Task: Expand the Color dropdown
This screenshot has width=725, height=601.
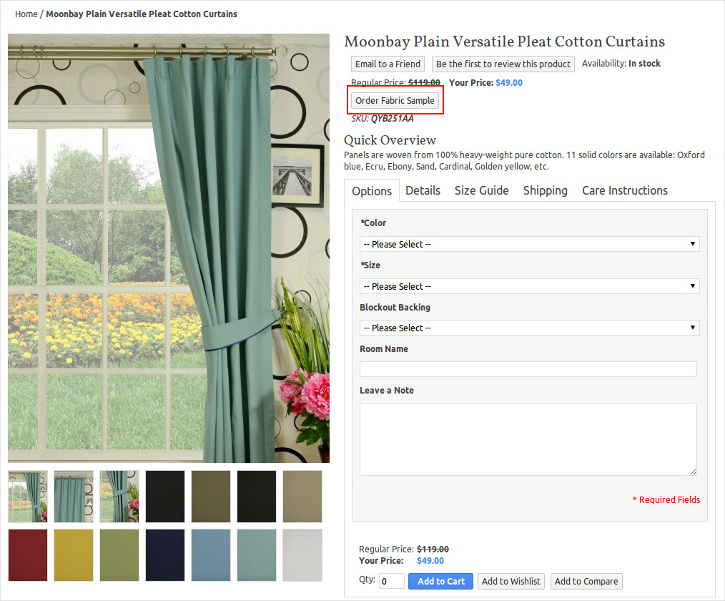Action: pyautogui.click(x=529, y=244)
